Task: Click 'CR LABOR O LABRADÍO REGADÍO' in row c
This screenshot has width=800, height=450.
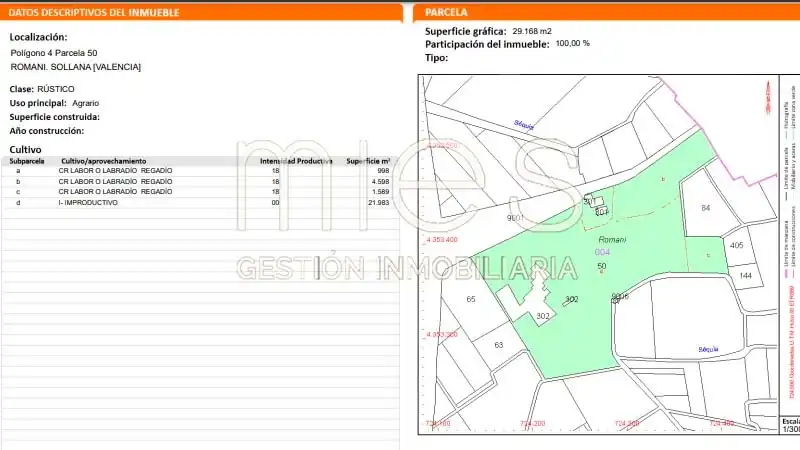Action: [x=115, y=192]
